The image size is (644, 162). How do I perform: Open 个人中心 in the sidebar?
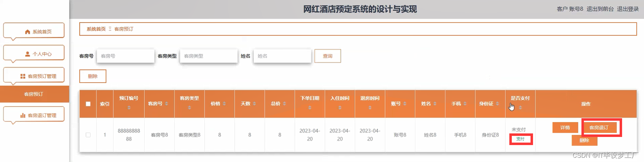[x=34, y=54]
